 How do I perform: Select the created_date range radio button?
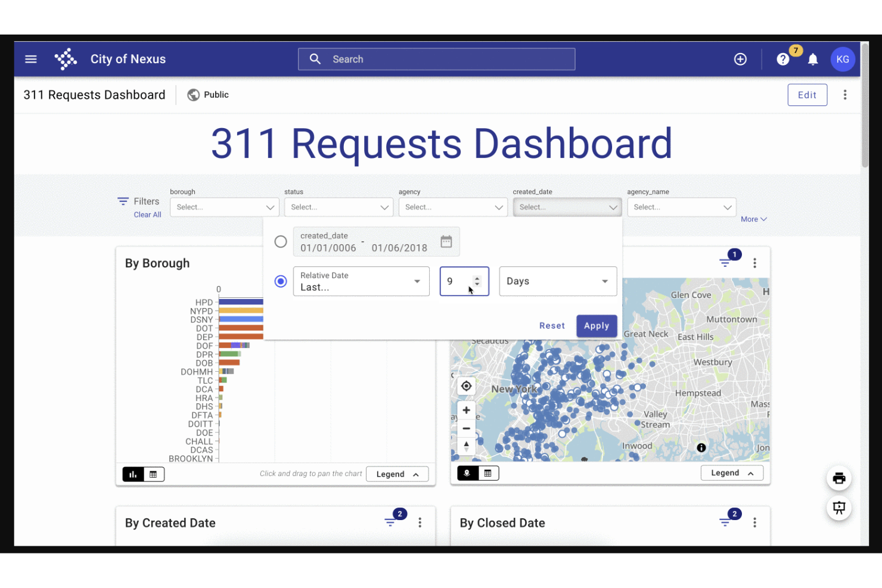point(281,241)
